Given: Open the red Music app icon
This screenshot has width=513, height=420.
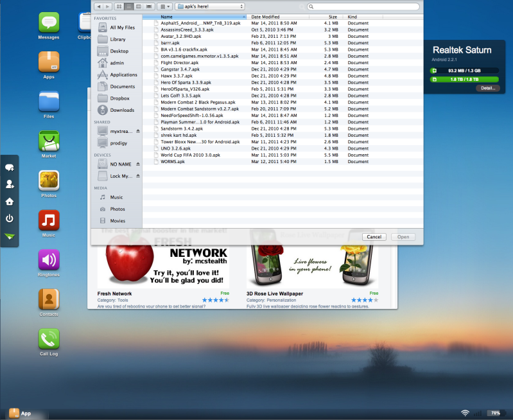Looking at the screenshot, I should 49,220.
